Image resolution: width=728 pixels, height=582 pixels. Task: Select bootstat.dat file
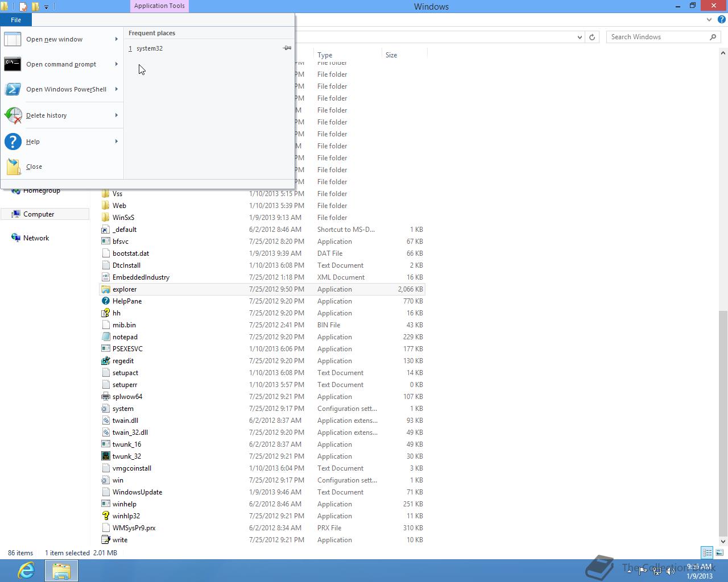tap(262, 253)
